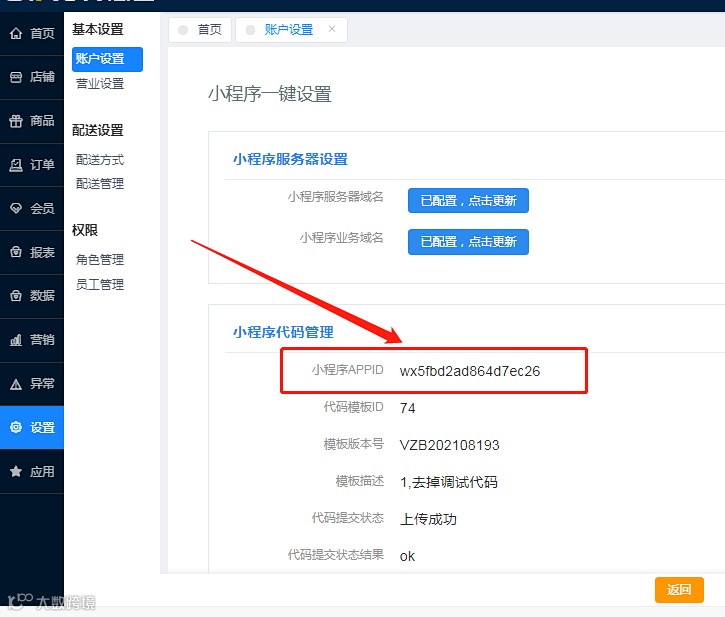Open 店铺 section in sidebar
Image resolution: width=725 pixels, height=617 pixels.
tap(32, 77)
